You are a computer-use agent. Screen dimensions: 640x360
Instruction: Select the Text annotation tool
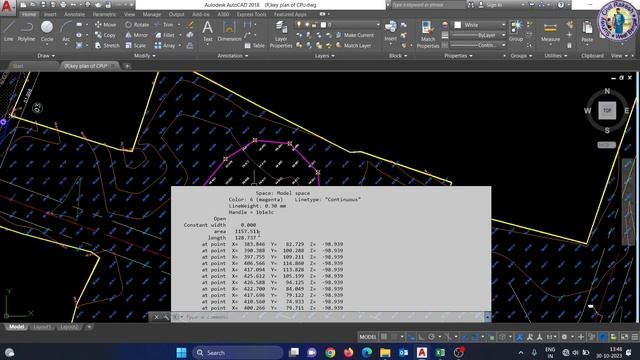point(208,31)
